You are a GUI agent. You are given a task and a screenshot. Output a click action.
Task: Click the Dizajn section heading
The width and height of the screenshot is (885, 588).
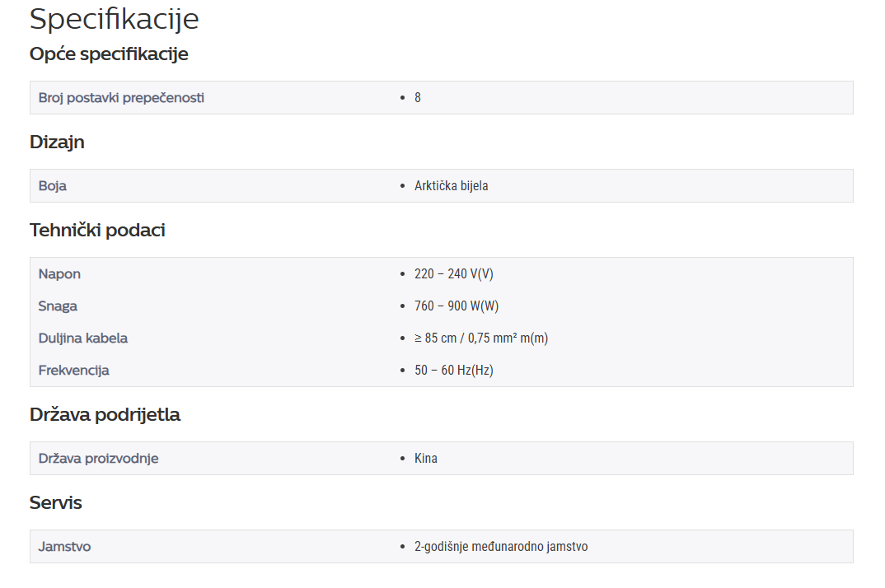[57, 142]
